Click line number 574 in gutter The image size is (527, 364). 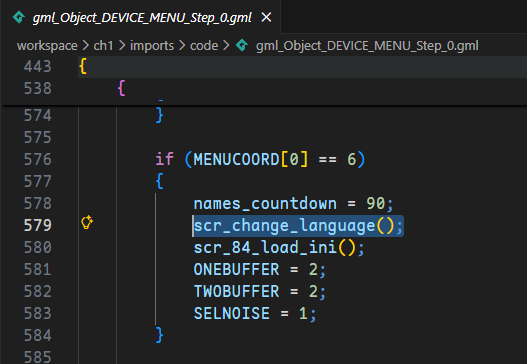(x=38, y=116)
